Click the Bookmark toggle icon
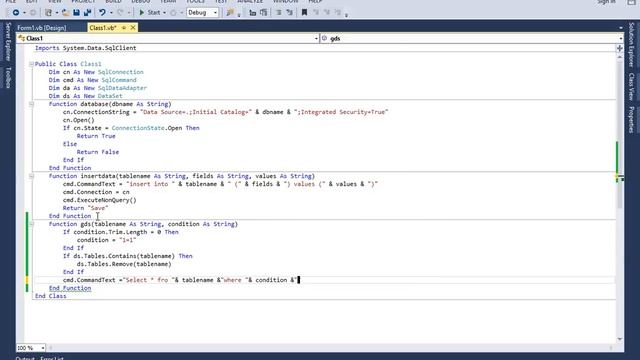640x360 pixels. point(304,13)
